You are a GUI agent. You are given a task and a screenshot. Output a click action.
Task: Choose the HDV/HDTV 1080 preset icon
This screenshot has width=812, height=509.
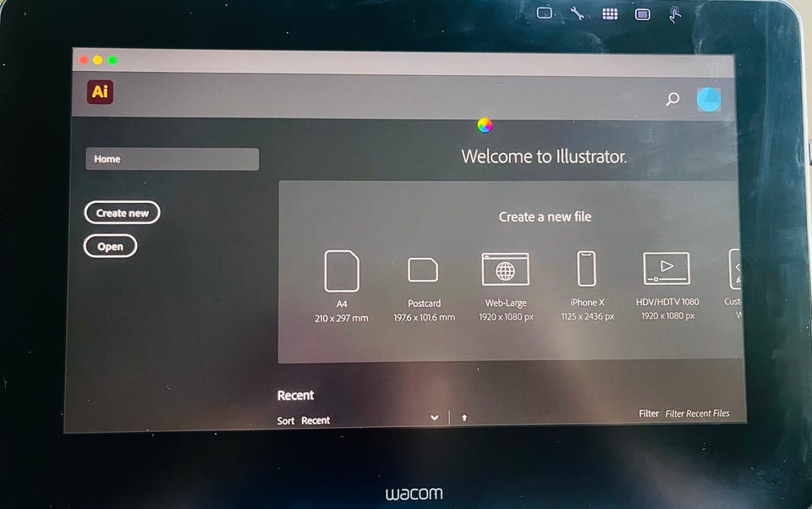(x=667, y=268)
